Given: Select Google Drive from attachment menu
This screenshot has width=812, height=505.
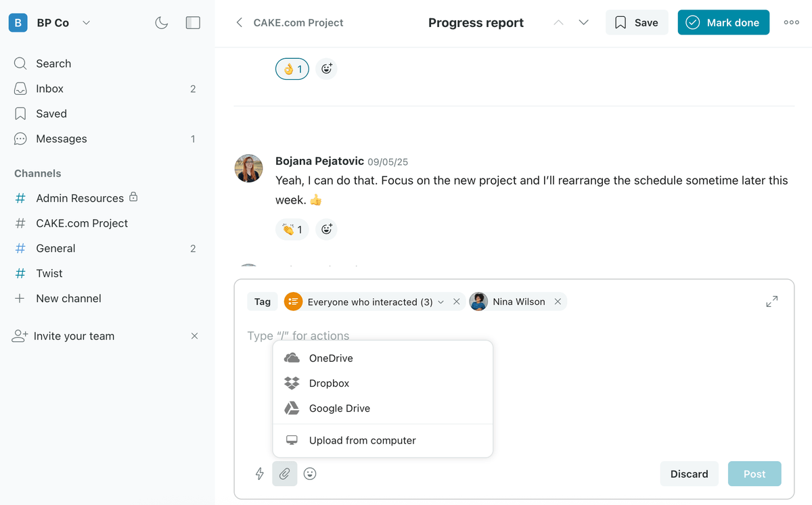Looking at the screenshot, I should (x=339, y=408).
